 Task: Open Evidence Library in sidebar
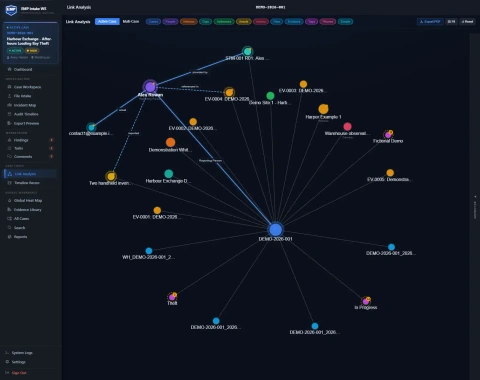pos(28,210)
